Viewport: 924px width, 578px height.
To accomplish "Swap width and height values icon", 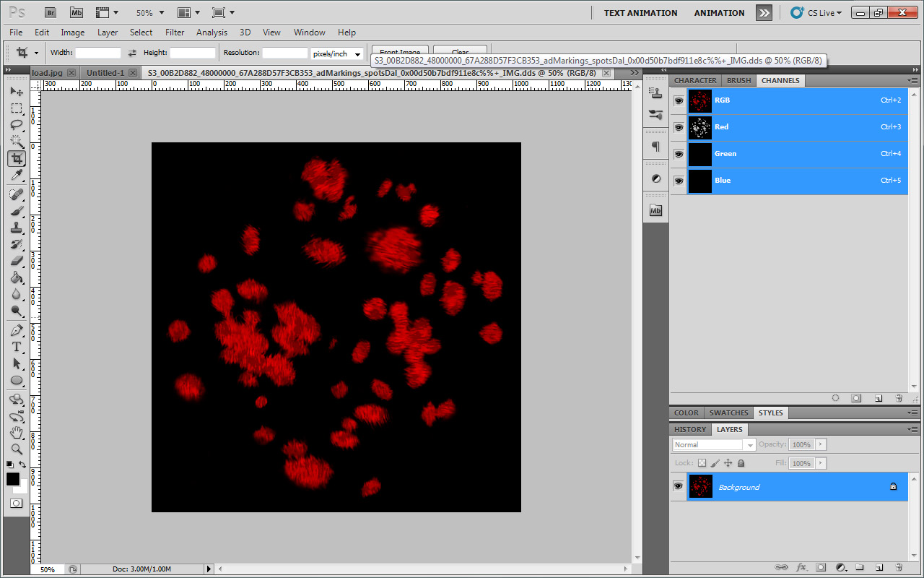I will pos(132,53).
